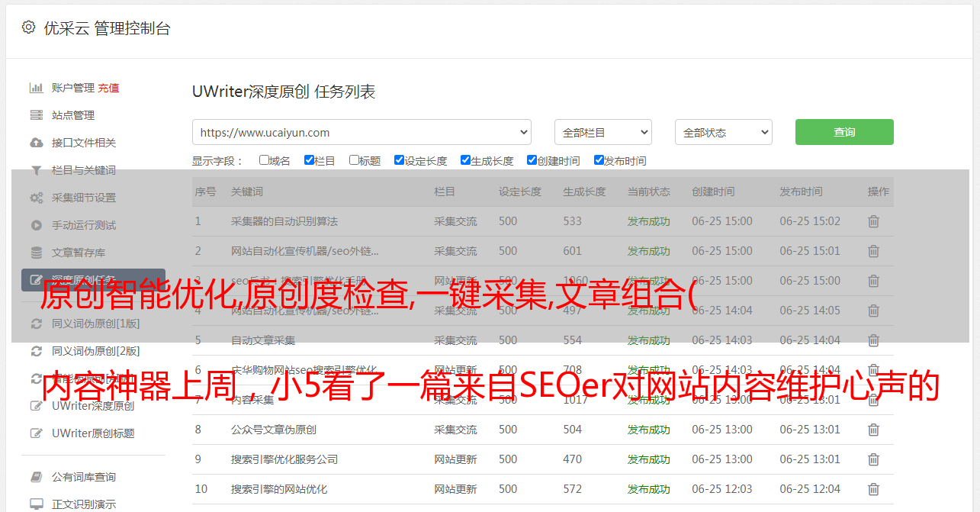Click publish time 06-25 15:02
This screenshot has width=980, height=512.
(x=810, y=221)
